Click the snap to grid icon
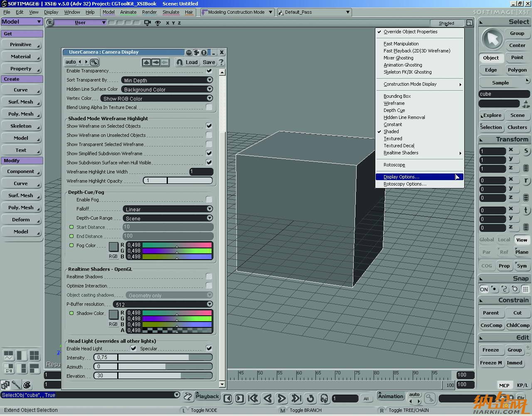 (525, 289)
